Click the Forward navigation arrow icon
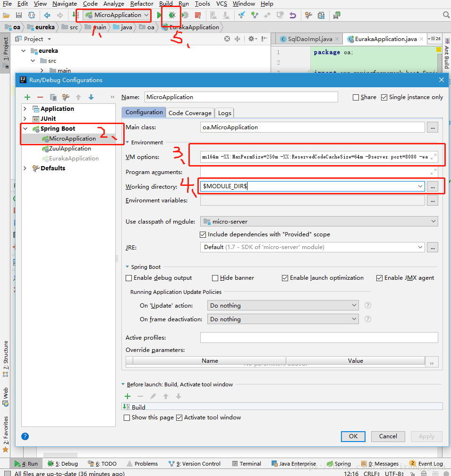 coord(60,15)
